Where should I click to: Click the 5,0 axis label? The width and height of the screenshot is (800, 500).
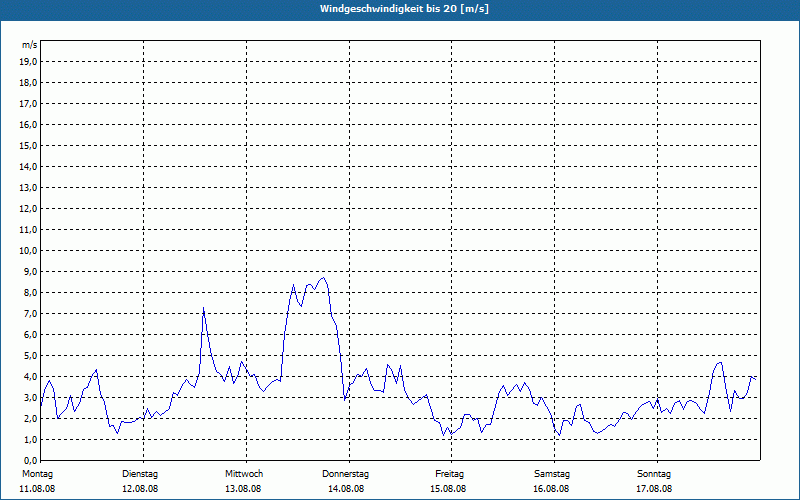point(31,356)
